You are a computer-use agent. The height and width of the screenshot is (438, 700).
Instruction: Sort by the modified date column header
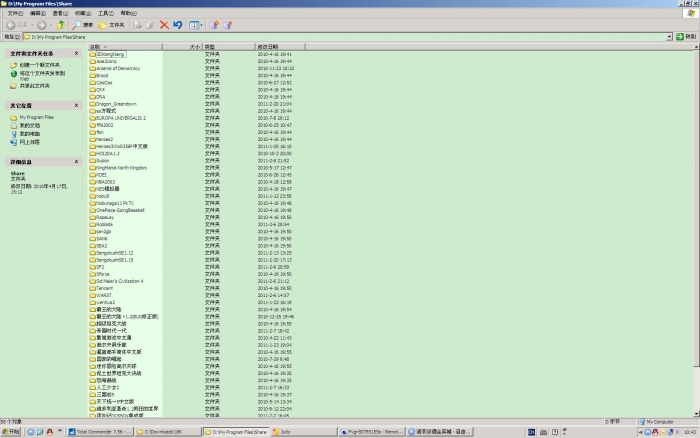[268, 46]
